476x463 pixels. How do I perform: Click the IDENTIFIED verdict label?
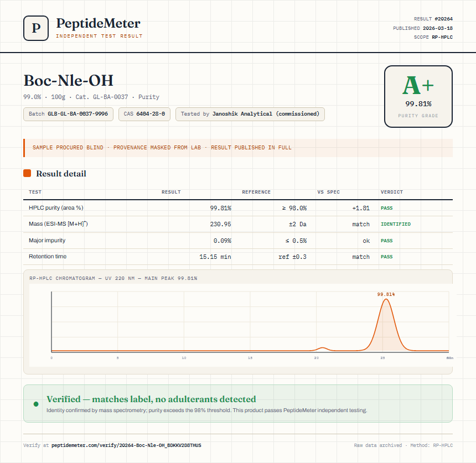coord(396,224)
